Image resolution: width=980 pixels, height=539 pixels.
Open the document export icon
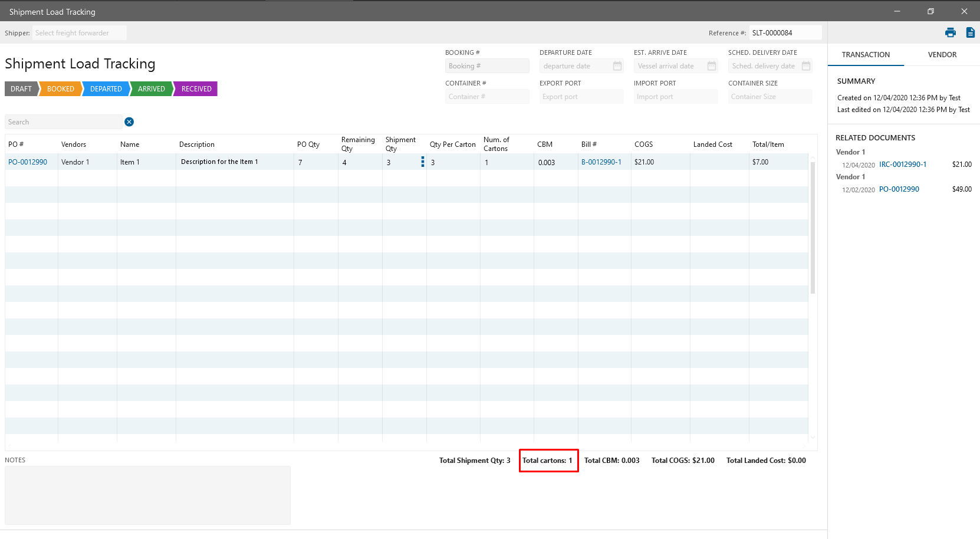pyautogui.click(x=970, y=33)
